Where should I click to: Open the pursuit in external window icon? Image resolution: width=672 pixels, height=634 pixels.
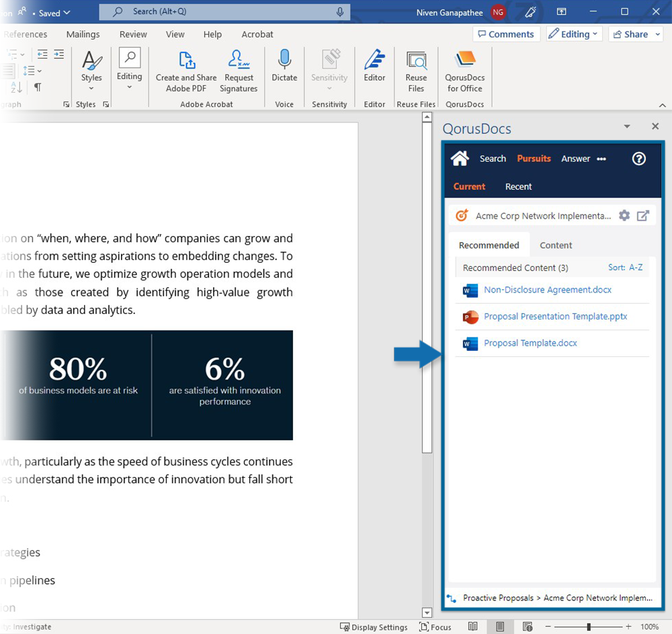[642, 216]
